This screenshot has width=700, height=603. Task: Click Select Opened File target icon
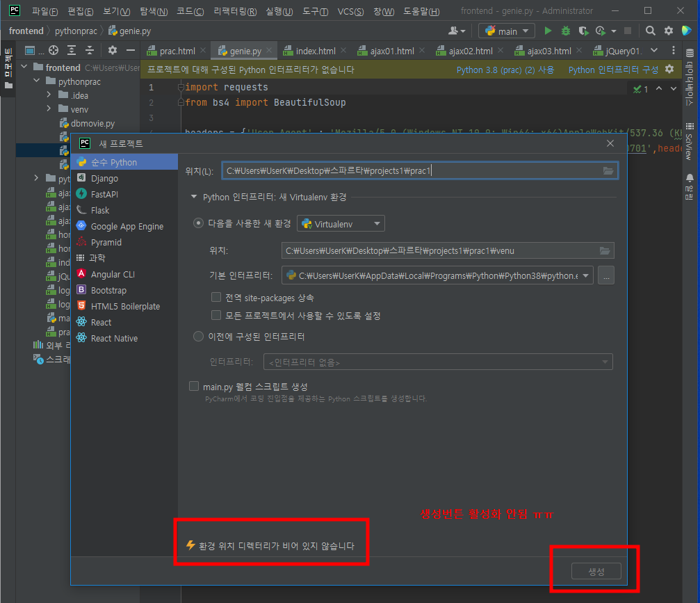pos(54,51)
